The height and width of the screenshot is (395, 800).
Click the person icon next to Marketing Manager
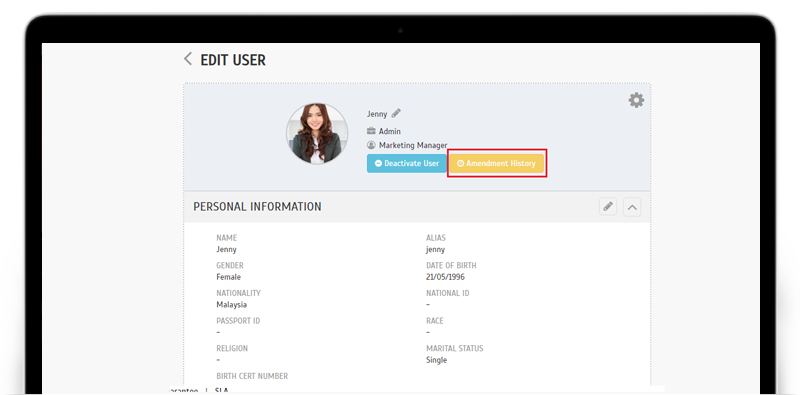(371, 145)
